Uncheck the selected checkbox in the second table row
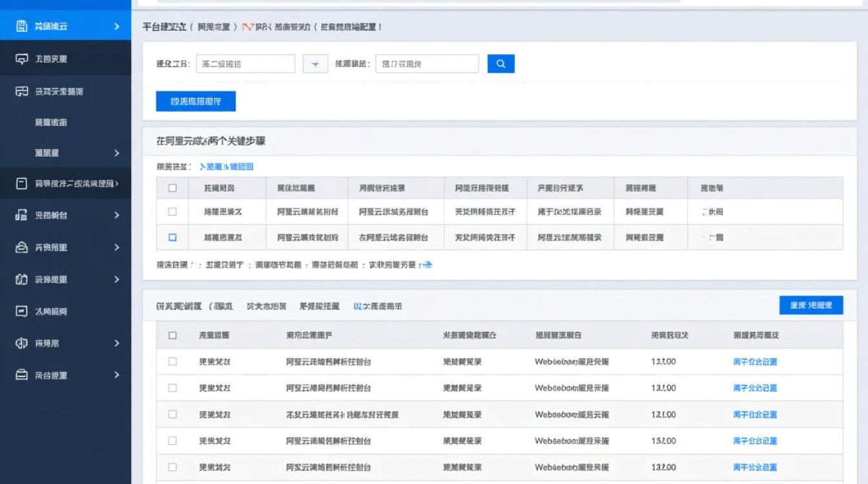The width and height of the screenshot is (868, 484). tap(172, 237)
